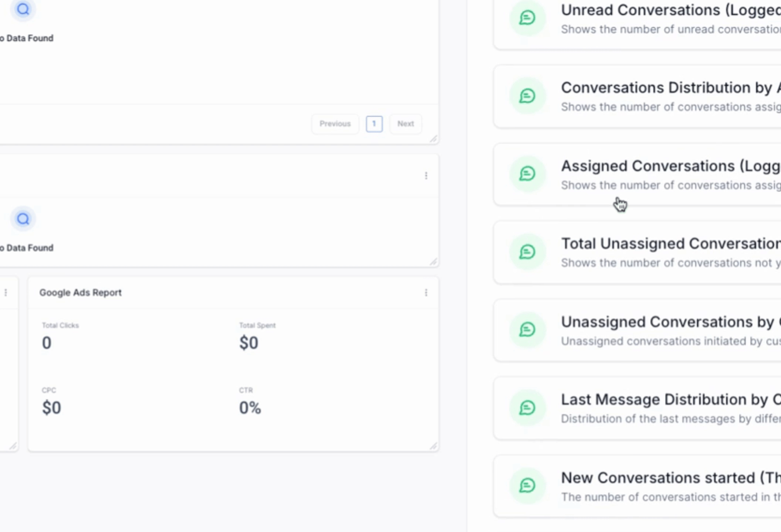Image resolution: width=781 pixels, height=532 pixels.
Task: Select Last Message Distribution widget title
Action: point(670,400)
